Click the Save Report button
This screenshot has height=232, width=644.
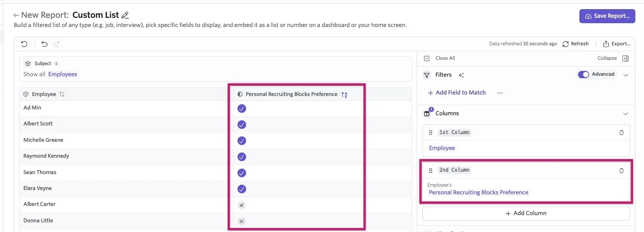(607, 16)
